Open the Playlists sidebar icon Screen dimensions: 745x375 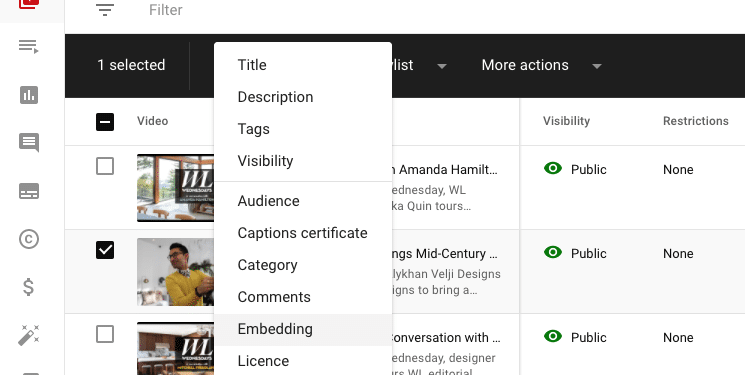[x=29, y=47]
